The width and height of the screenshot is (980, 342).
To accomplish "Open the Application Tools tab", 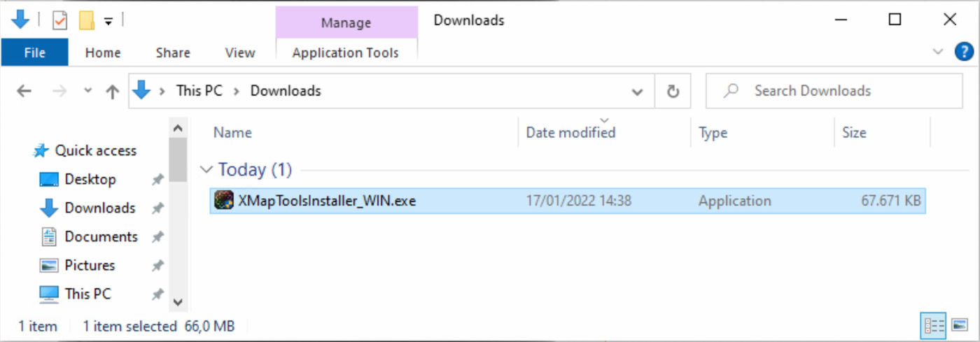I will (346, 52).
